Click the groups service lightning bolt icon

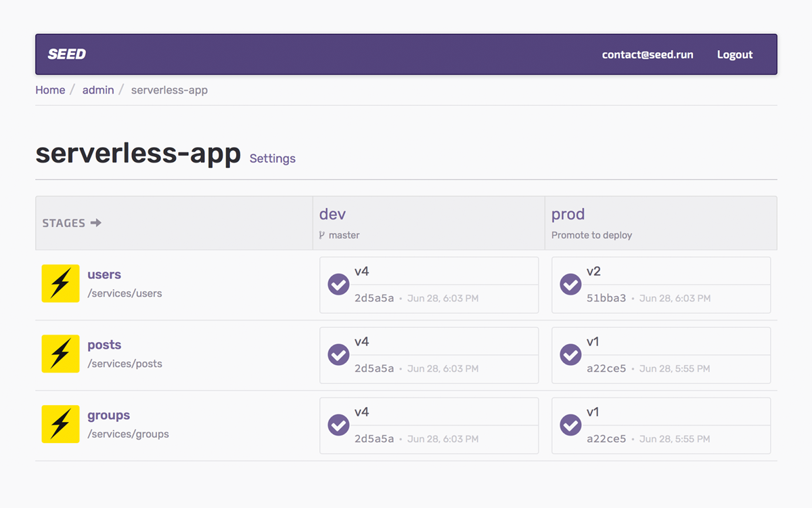60,424
